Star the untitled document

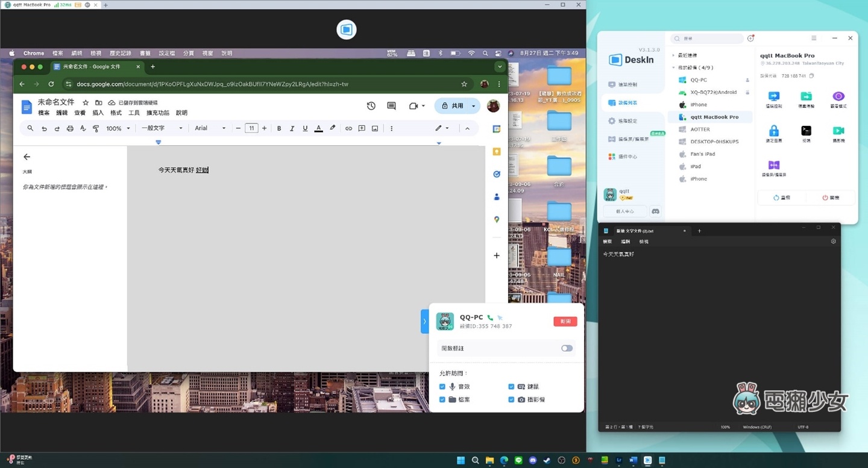86,103
